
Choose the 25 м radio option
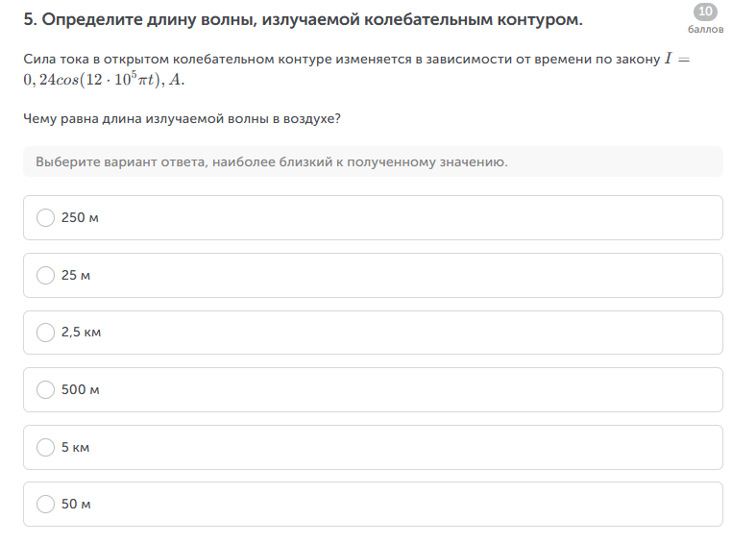[45, 276]
